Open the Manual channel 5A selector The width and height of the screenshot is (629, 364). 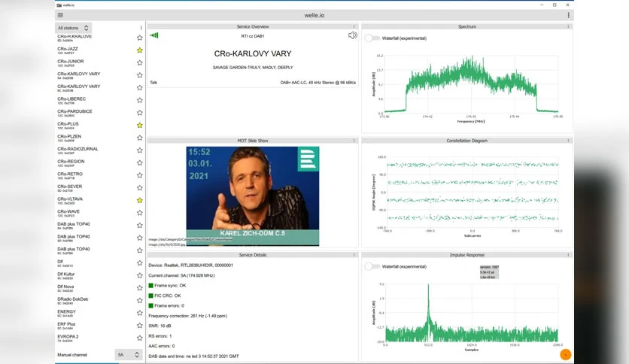click(x=129, y=355)
